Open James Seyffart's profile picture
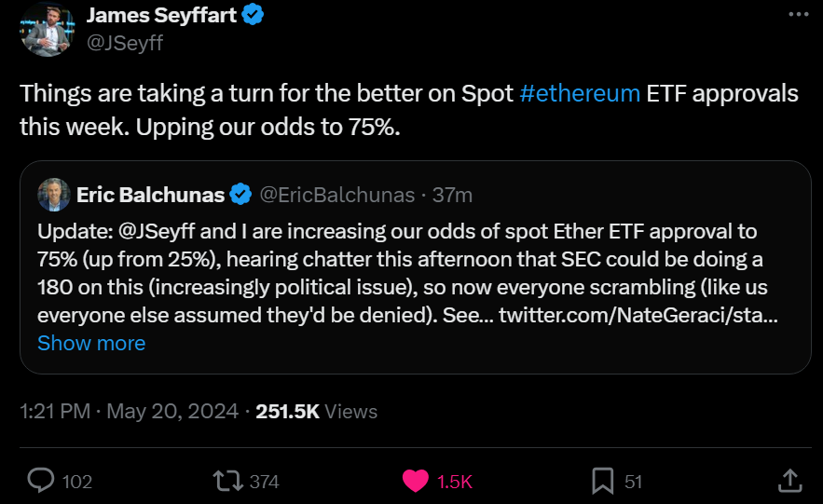The width and height of the screenshot is (823, 504). click(48, 29)
